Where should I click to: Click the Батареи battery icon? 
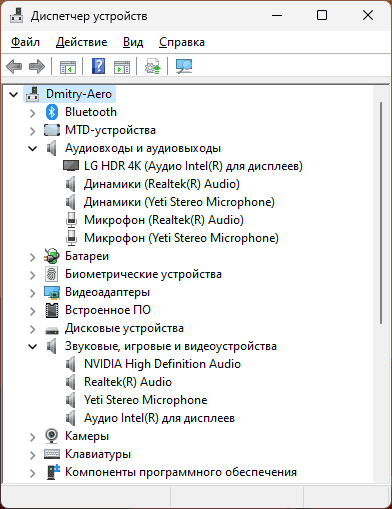pyautogui.click(x=52, y=256)
